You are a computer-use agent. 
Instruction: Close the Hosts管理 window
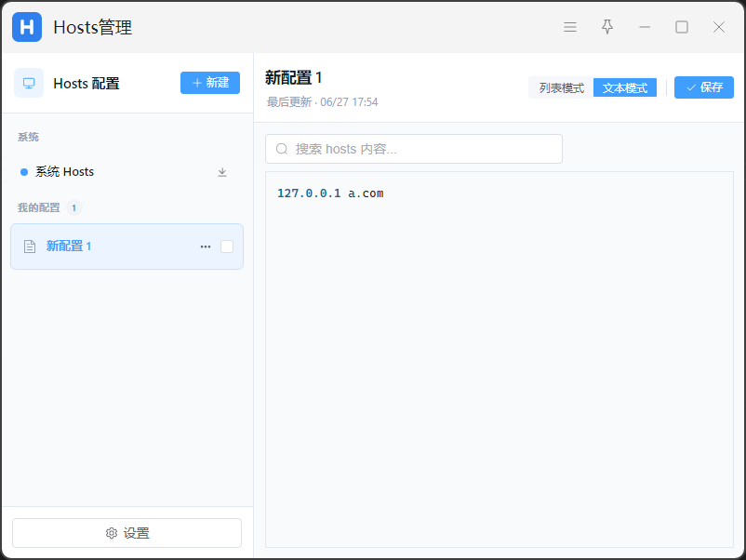(x=718, y=27)
